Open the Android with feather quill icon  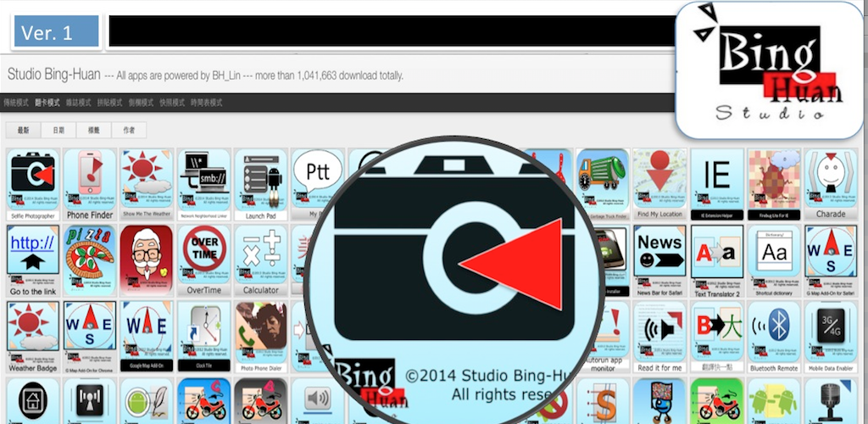point(147,401)
